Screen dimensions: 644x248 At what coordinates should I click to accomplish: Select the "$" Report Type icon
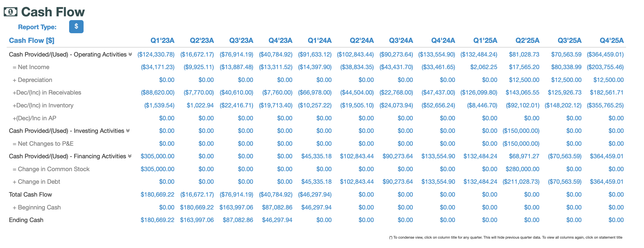point(76,27)
